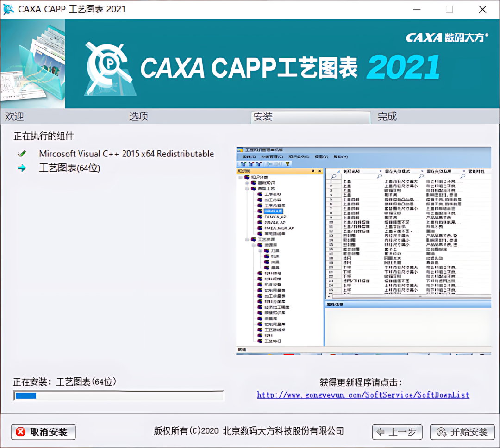Click the banner artwork of stacked drawing sheets

point(33,63)
